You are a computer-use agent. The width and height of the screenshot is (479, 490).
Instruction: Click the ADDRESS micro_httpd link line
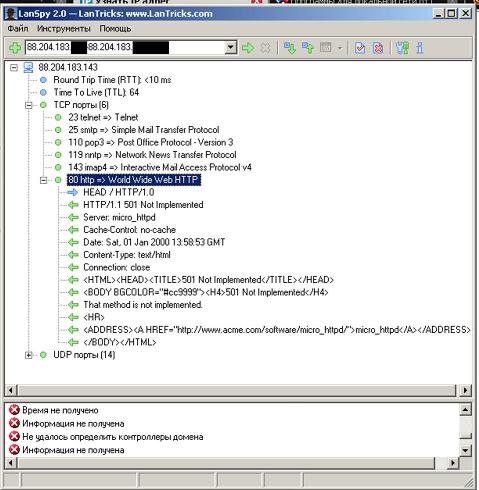(x=277, y=330)
